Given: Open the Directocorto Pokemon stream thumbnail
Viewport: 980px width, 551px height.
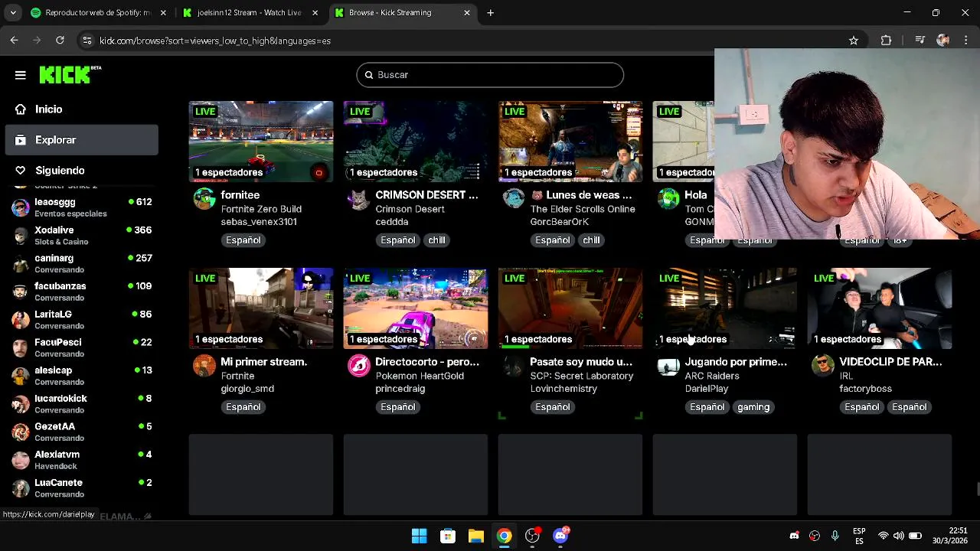Looking at the screenshot, I should coord(416,308).
